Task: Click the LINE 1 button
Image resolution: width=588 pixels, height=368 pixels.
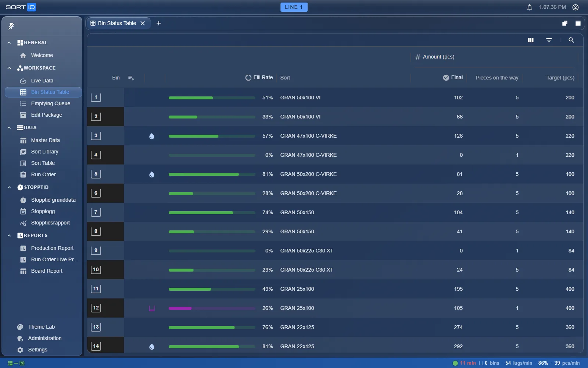Action: [x=294, y=7]
